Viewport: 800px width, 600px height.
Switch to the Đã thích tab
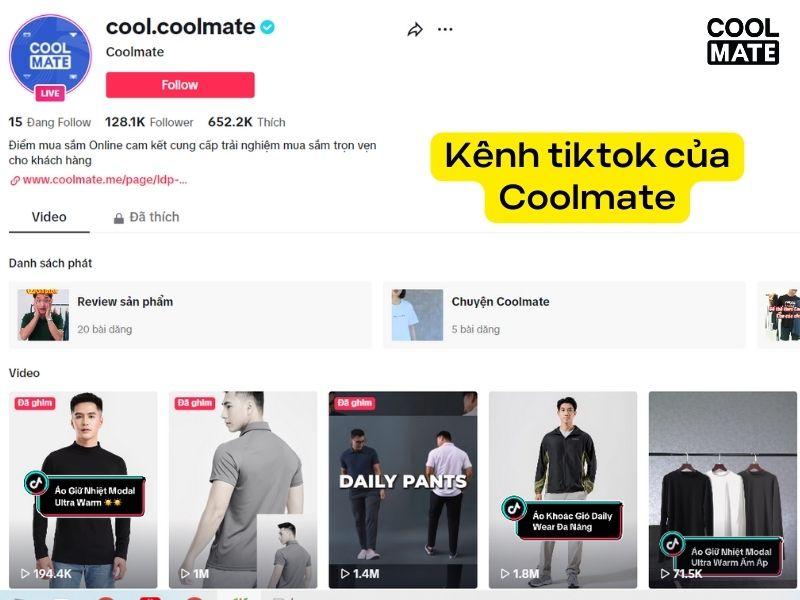146,217
